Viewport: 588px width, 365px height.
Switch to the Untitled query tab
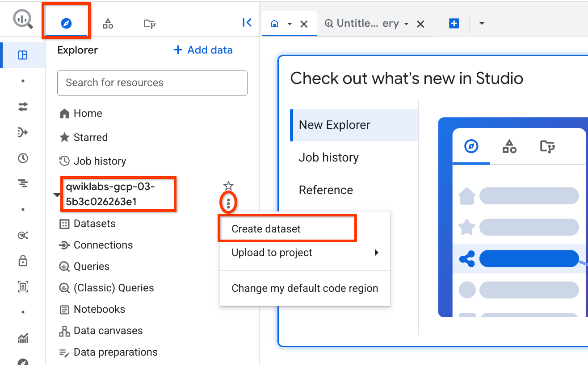[x=362, y=23]
